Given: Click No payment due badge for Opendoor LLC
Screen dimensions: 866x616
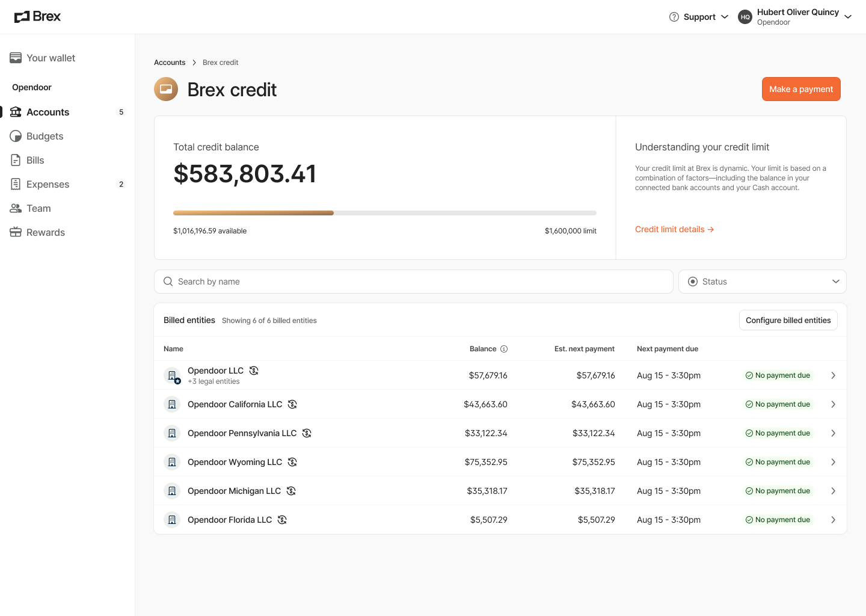Looking at the screenshot, I should (x=778, y=375).
